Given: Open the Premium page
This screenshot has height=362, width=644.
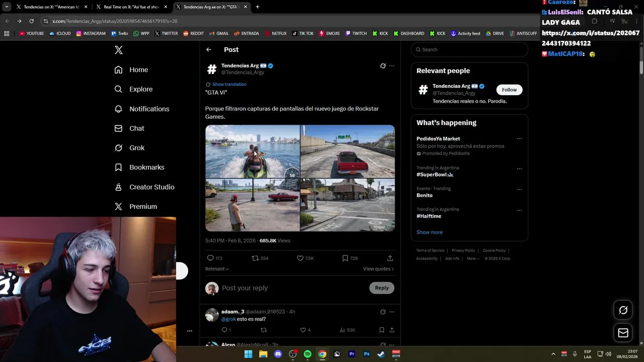Looking at the screenshot, I should point(136,207).
